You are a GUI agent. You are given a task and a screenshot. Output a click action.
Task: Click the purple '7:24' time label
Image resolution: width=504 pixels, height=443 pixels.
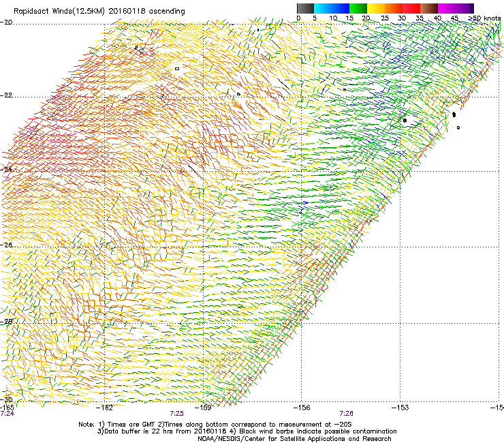[x=7, y=414]
